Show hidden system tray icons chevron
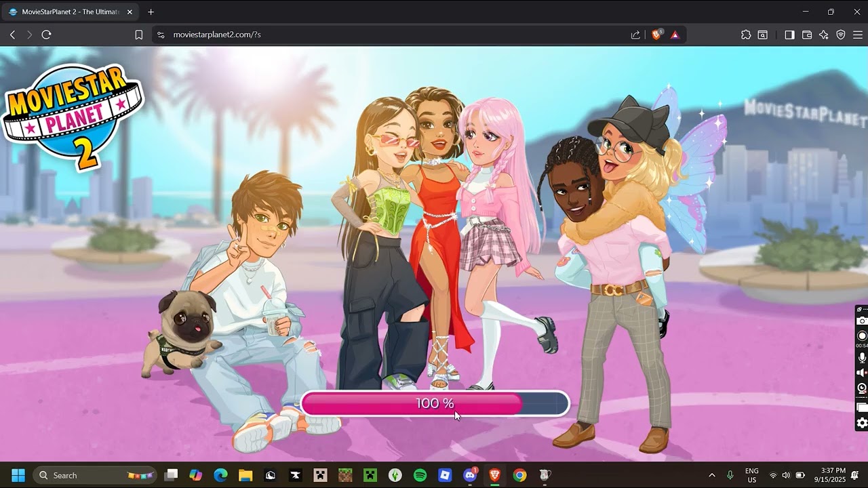The width and height of the screenshot is (868, 488). pyautogui.click(x=711, y=475)
